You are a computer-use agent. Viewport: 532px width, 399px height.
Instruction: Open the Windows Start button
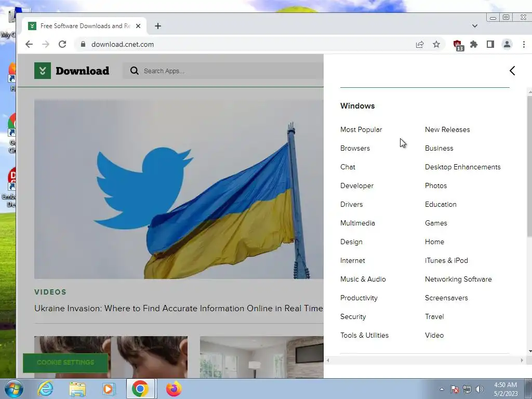[13, 389]
